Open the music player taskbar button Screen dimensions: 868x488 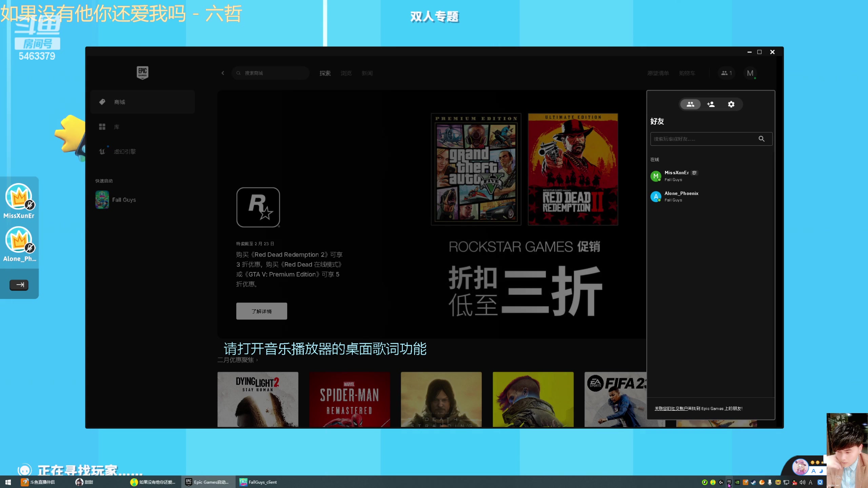pyautogui.click(x=153, y=482)
